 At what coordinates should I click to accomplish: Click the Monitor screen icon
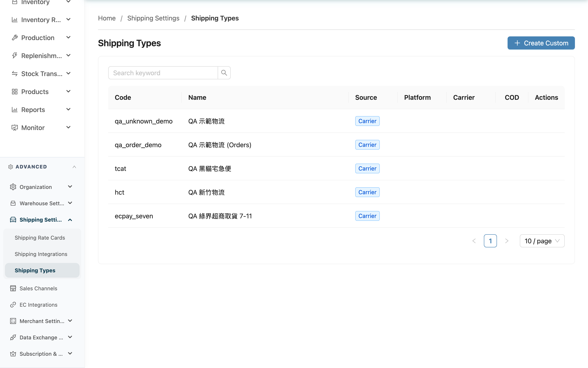(x=14, y=128)
